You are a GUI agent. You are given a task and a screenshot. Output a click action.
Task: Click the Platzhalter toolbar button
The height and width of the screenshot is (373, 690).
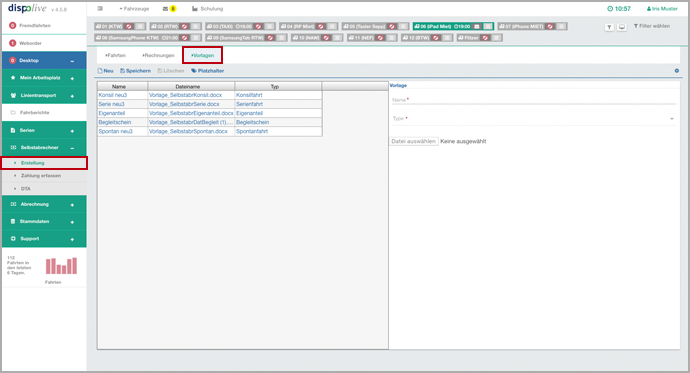(x=208, y=71)
